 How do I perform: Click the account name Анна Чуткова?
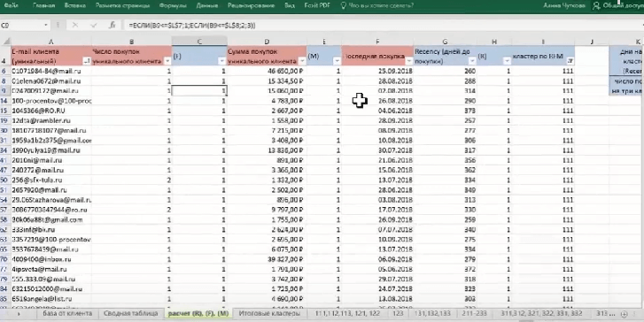tap(564, 5)
